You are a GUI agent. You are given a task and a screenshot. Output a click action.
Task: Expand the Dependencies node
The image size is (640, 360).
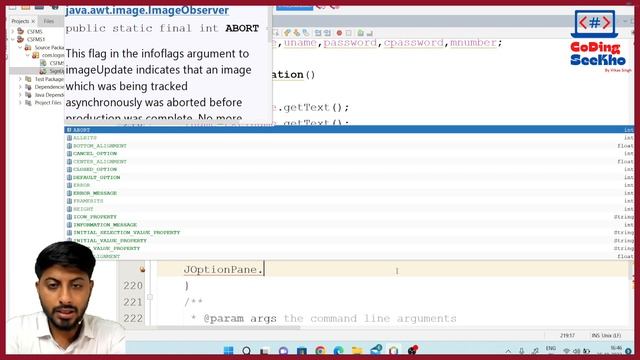point(20,87)
